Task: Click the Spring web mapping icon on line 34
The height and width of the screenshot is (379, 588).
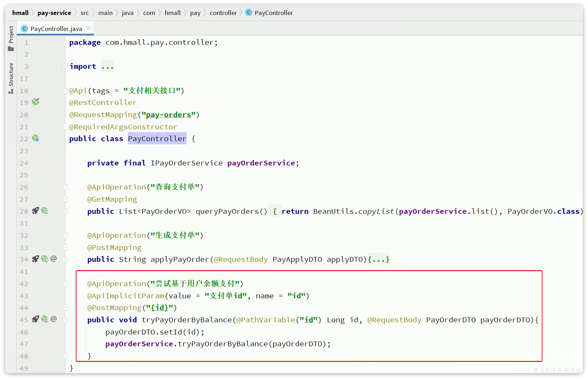Action: 44,259
